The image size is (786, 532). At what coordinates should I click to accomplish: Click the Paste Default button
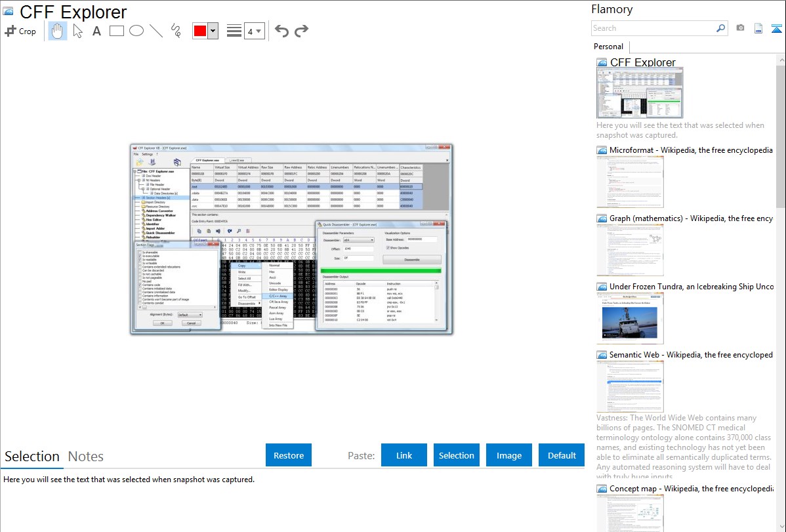[x=562, y=455]
